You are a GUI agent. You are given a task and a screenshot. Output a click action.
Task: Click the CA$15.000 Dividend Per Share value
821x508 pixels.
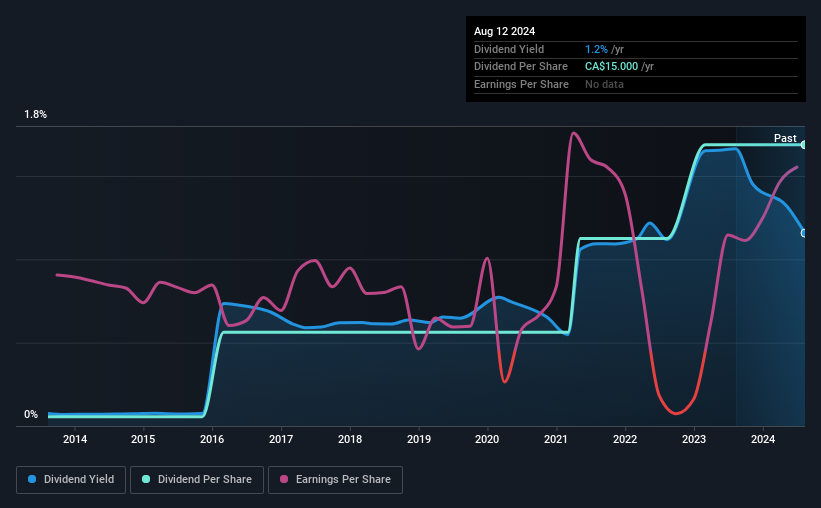point(612,67)
